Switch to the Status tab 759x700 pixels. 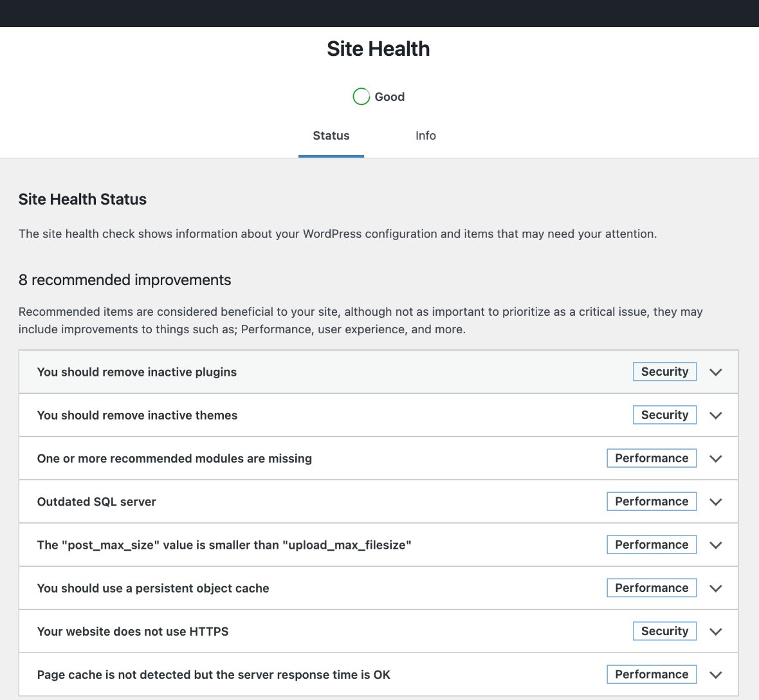click(331, 136)
